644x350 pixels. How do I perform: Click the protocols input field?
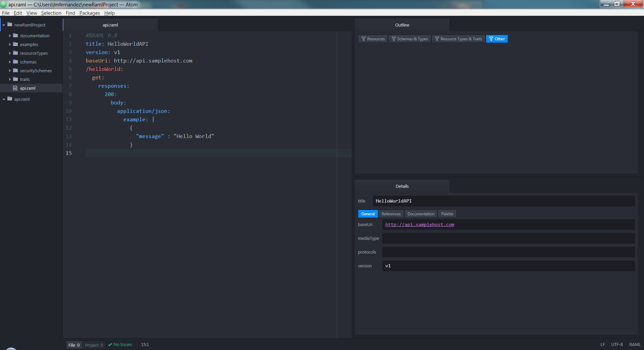pyautogui.click(x=508, y=252)
